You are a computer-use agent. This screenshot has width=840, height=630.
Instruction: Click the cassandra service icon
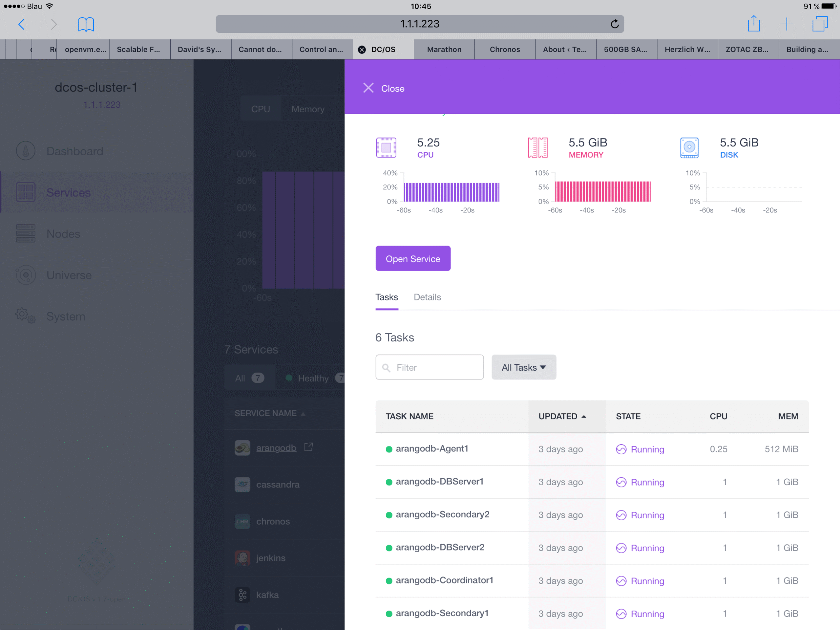click(242, 485)
